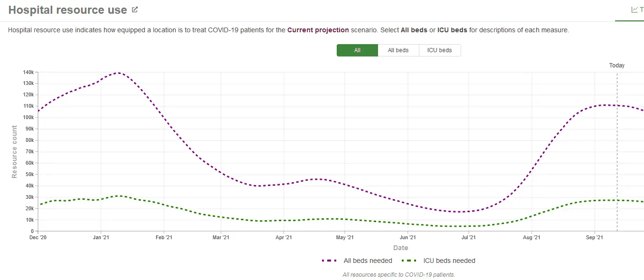Toggle All beds needed legend label
The height and width of the screenshot is (280, 644).
368,261
